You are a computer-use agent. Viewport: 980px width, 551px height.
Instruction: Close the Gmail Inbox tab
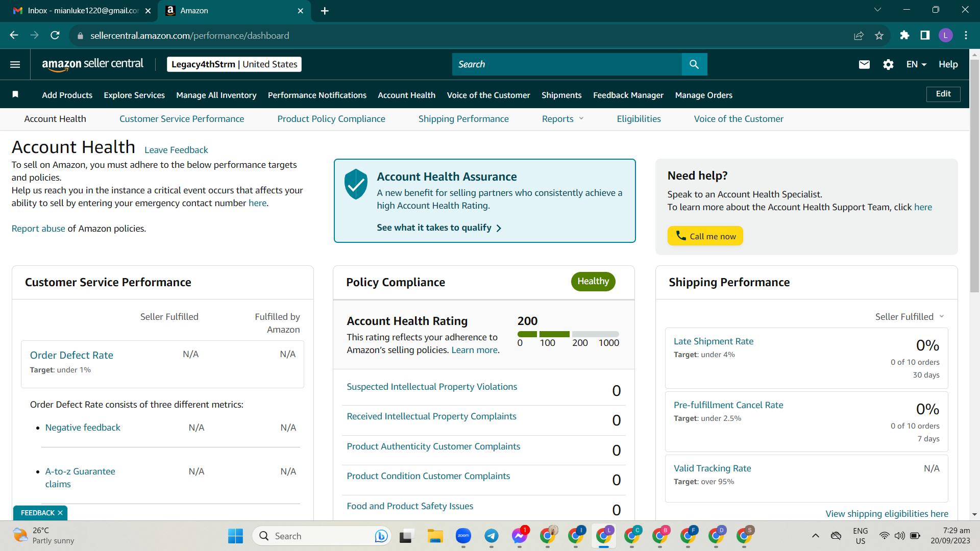(148, 11)
